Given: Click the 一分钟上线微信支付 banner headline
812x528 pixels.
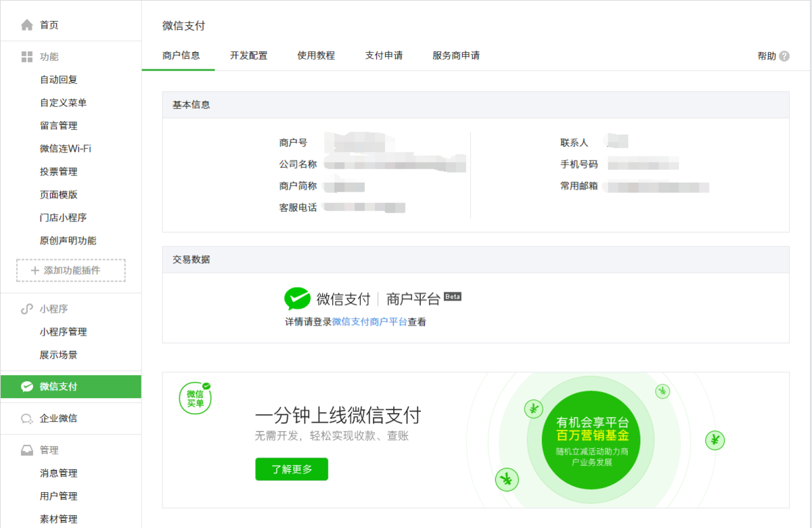Looking at the screenshot, I should [x=338, y=415].
